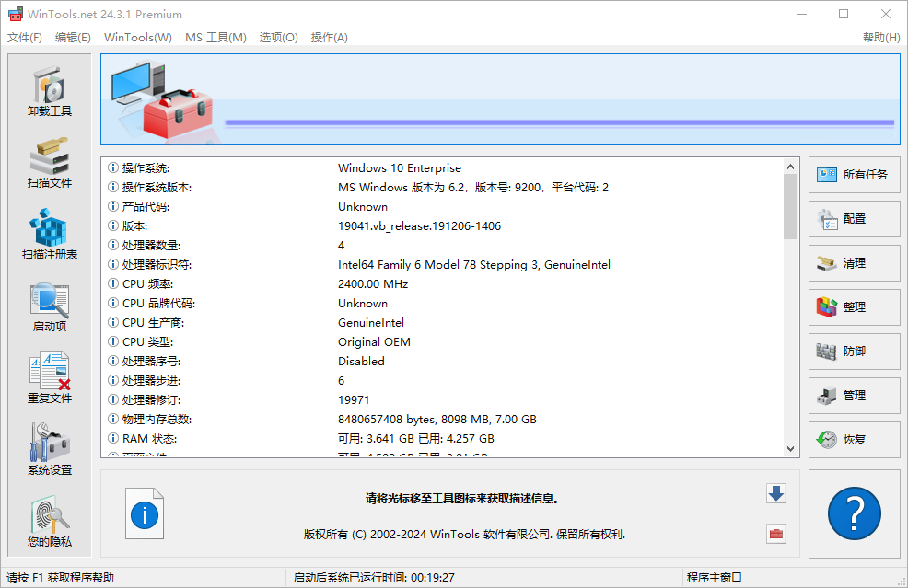Click the 版权所有 copyright text
908x588 pixels.
(x=464, y=534)
